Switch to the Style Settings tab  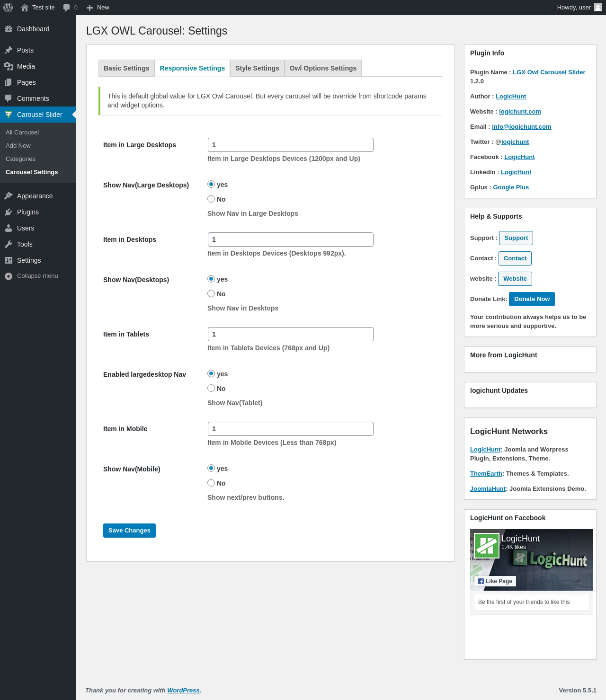click(x=257, y=68)
